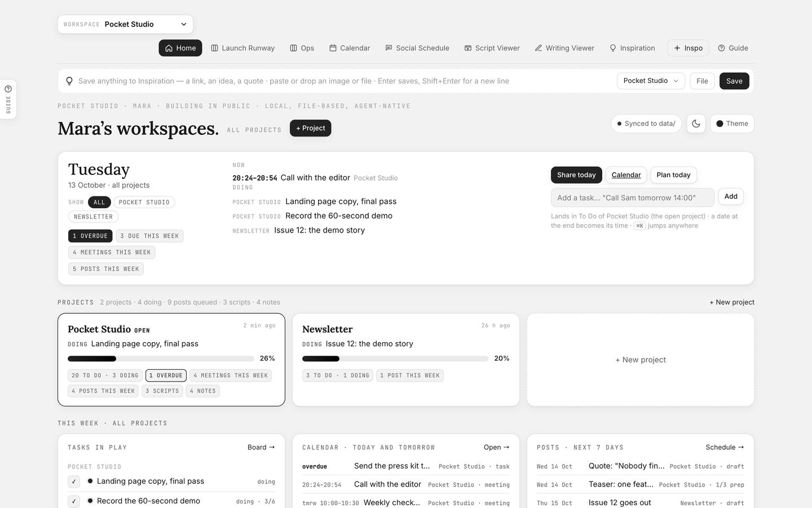Click the + New project placeholder card
The image size is (812, 508).
click(641, 360)
